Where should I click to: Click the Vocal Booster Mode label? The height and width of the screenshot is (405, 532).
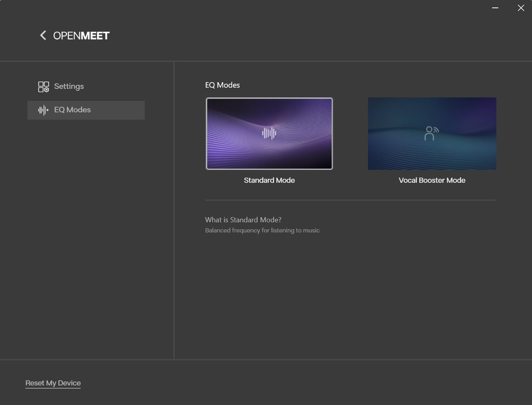[432, 180]
